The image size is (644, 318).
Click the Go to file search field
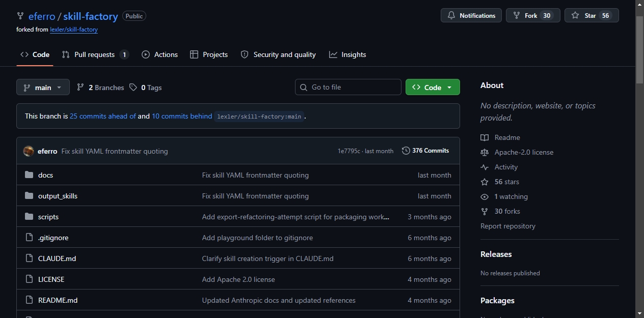[x=348, y=87]
